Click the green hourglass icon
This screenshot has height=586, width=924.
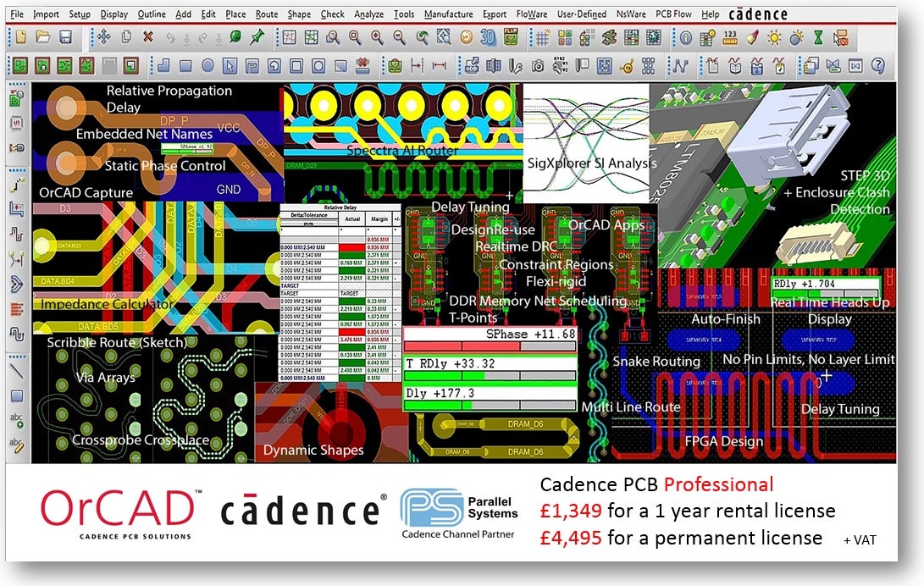(x=818, y=38)
